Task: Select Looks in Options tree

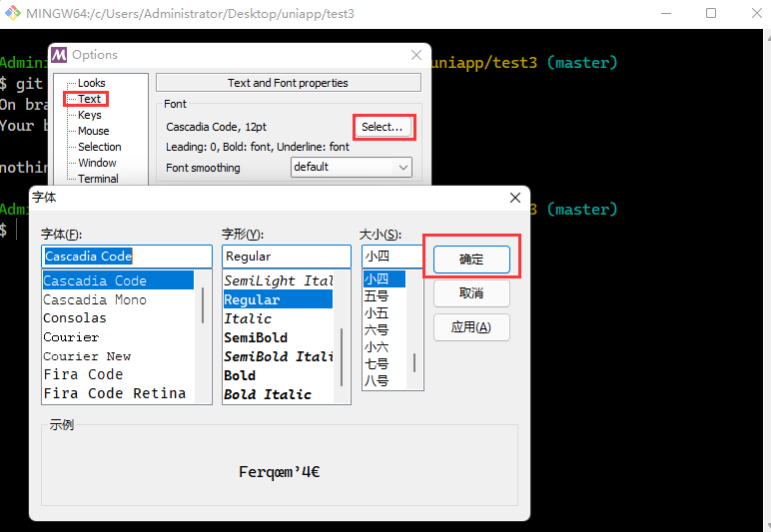Action: click(92, 83)
